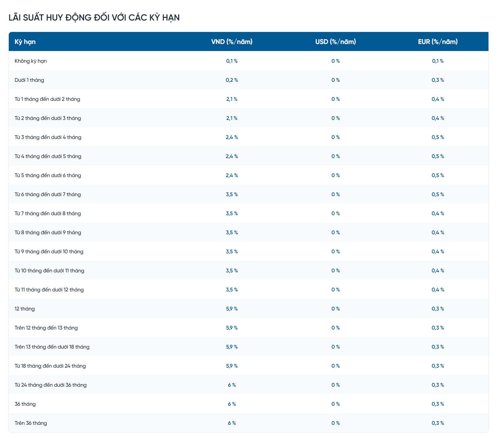Image resolution: width=504 pixels, height=438 pixels.
Task: Click the Lãi suất huy động page heading
Action: (94, 18)
